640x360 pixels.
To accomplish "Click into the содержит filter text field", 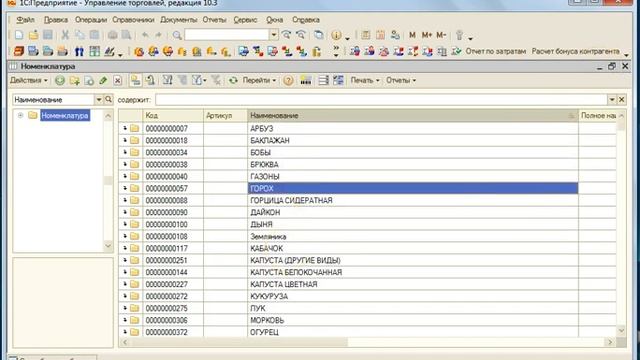I will pos(381,100).
